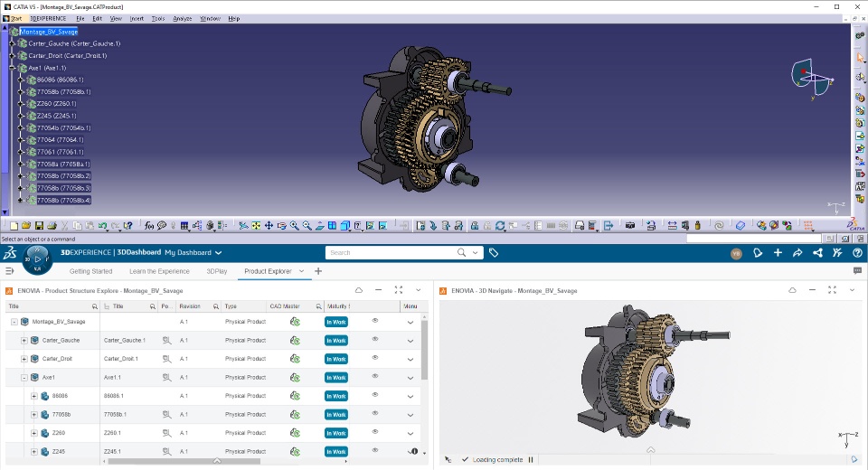The height and width of the screenshot is (470, 868).
Task: Toggle the dashboard side menu hamburger
Action: tap(9, 271)
